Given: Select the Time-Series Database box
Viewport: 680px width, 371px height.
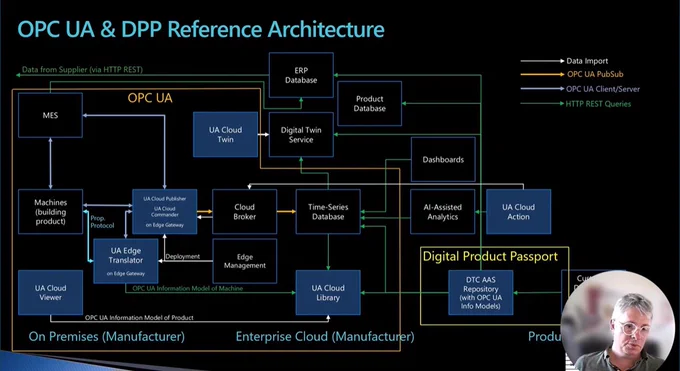Looking at the screenshot, I should 328,212.
